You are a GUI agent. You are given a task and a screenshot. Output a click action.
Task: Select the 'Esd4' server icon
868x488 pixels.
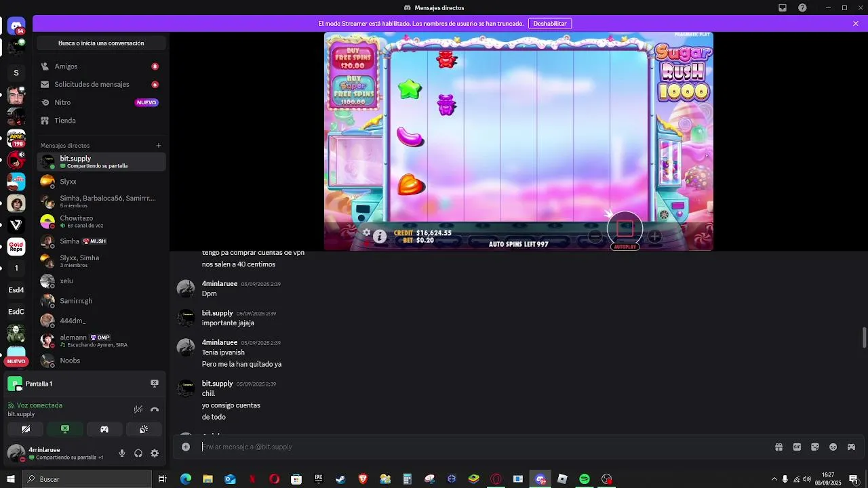(x=16, y=290)
